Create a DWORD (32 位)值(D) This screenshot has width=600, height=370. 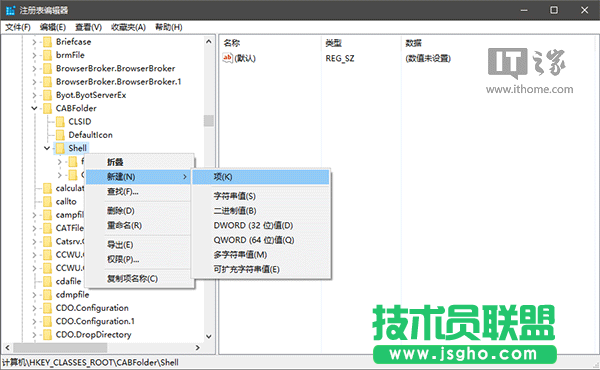click(261, 225)
